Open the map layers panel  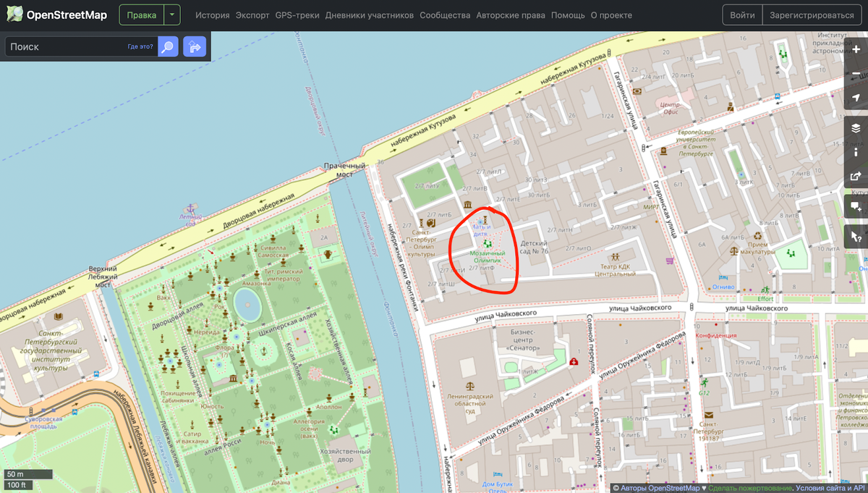click(856, 128)
